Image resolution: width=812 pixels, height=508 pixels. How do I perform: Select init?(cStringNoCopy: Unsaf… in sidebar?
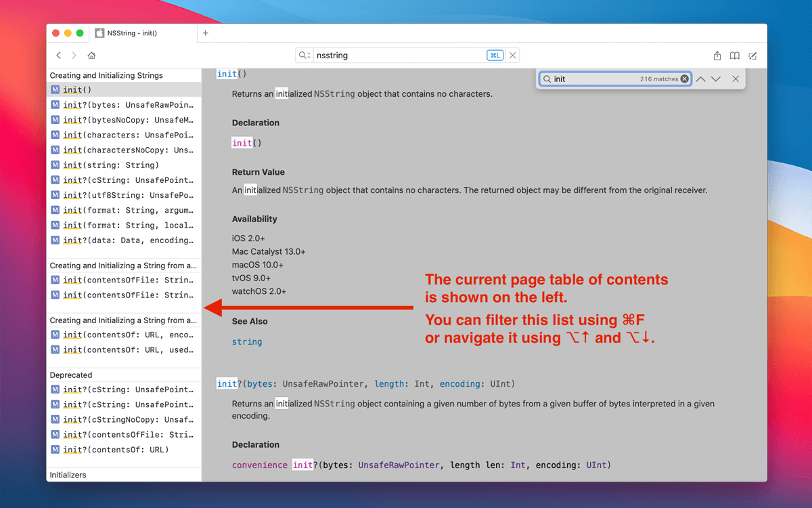coord(124,419)
